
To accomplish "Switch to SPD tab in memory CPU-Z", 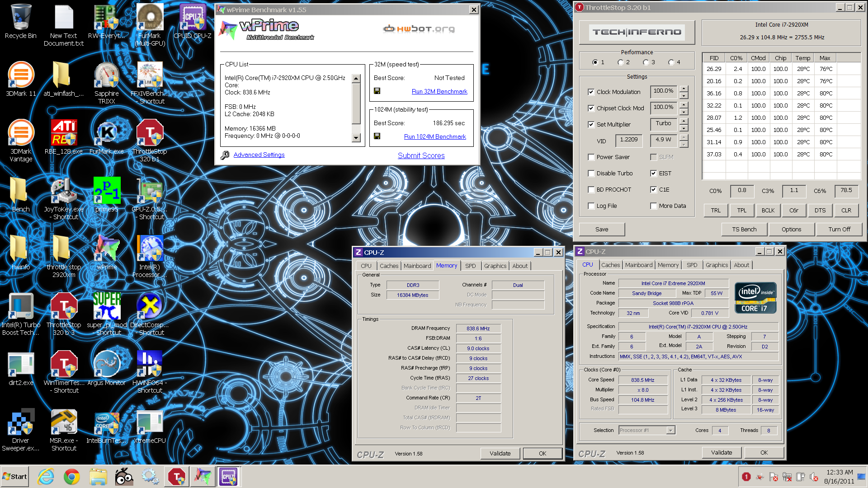I will (x=470, y=266).
